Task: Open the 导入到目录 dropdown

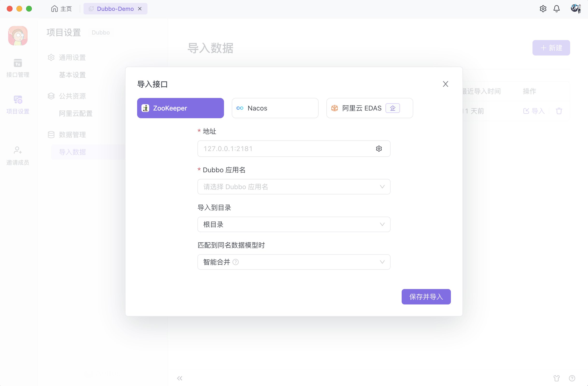Action: (294, 224)
